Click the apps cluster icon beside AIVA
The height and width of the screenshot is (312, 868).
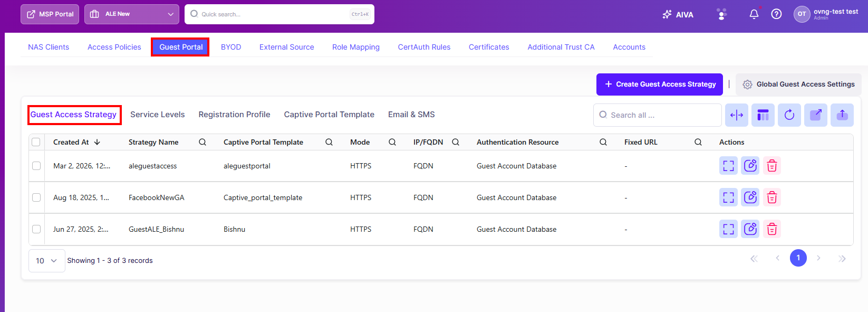pos(722,14)
